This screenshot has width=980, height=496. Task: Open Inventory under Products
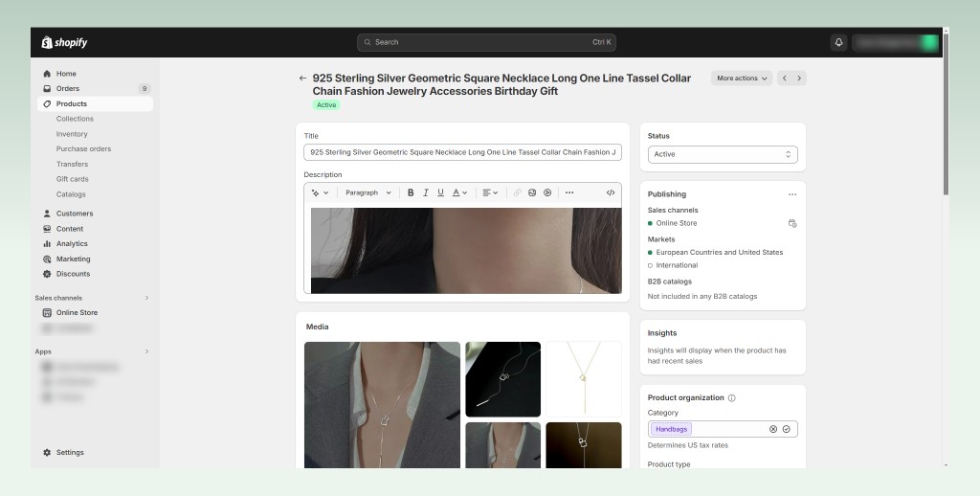pyautogui.click(x=72, y=134)
